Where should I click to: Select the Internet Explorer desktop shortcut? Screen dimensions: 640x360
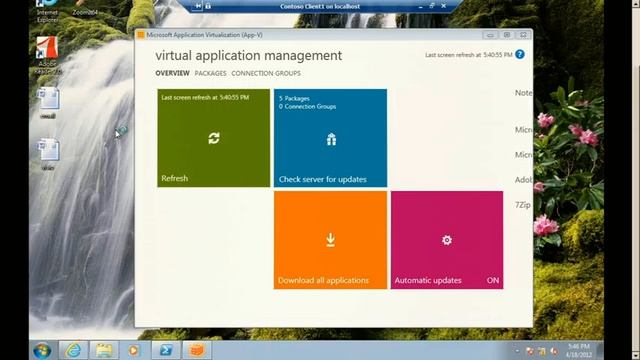pyautogui.click(x=47, y=11)
